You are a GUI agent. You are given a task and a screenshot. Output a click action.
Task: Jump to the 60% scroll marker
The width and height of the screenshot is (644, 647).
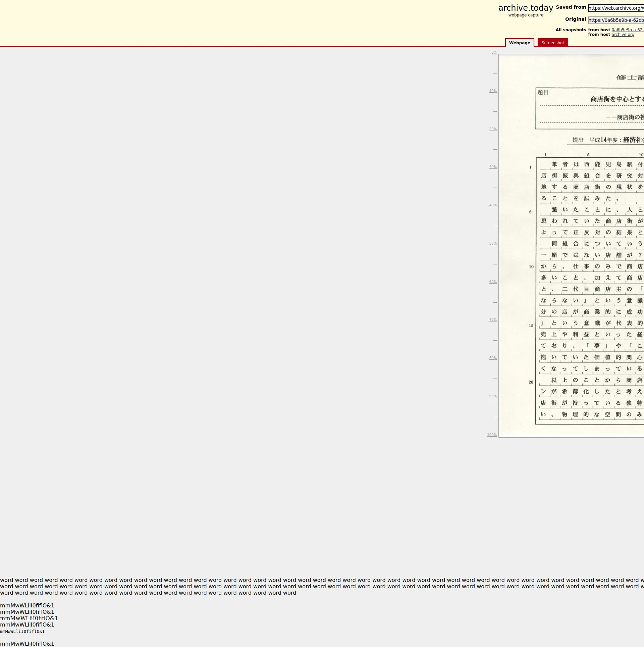coord(493,282)
